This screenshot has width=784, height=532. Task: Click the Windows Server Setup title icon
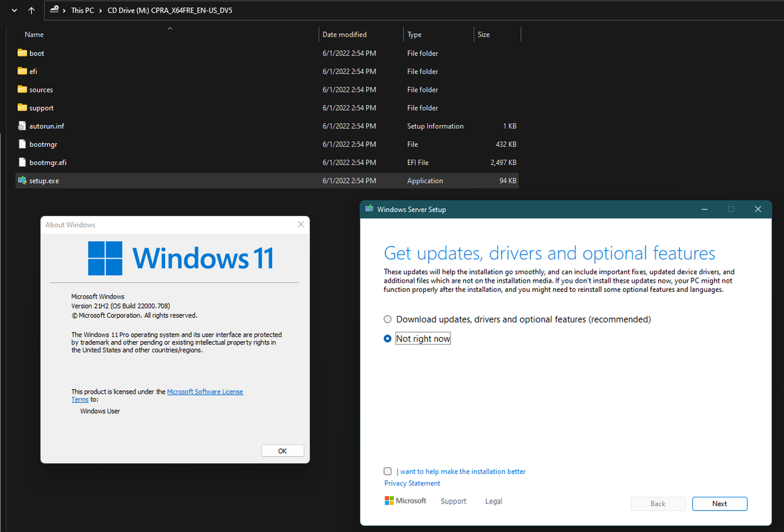369,209
